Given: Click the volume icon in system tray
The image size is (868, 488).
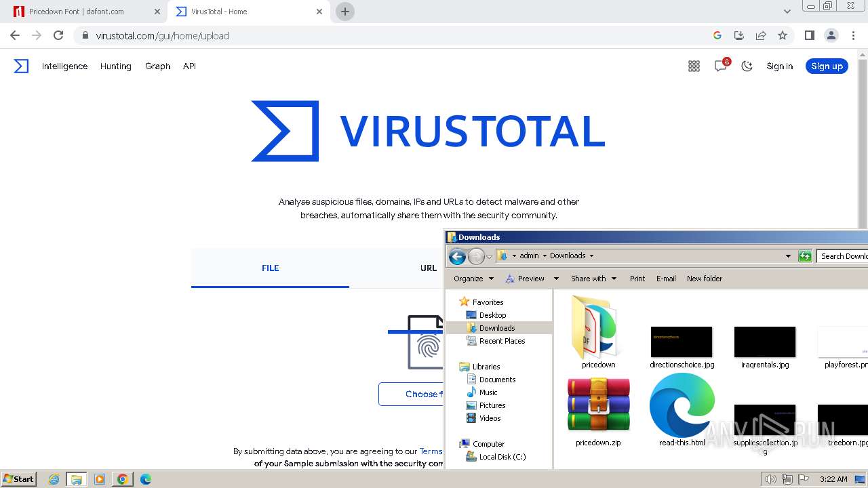Looking at the screenshot, I should [770, 479].
